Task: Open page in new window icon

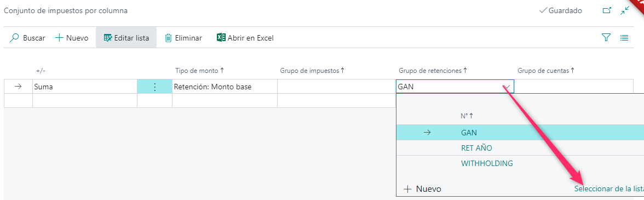Action: (x=607, y=10)
